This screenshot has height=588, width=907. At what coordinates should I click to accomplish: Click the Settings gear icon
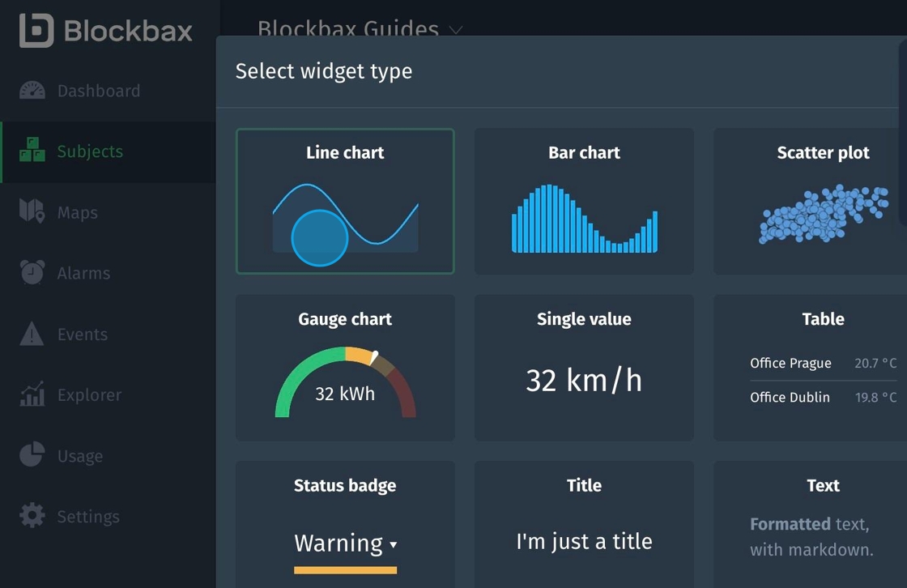32,516
